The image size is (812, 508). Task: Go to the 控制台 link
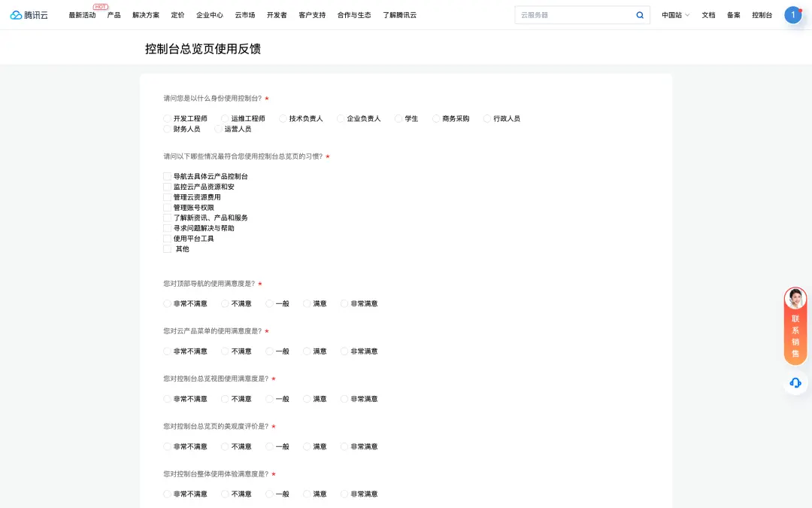[x=762, y=15]
